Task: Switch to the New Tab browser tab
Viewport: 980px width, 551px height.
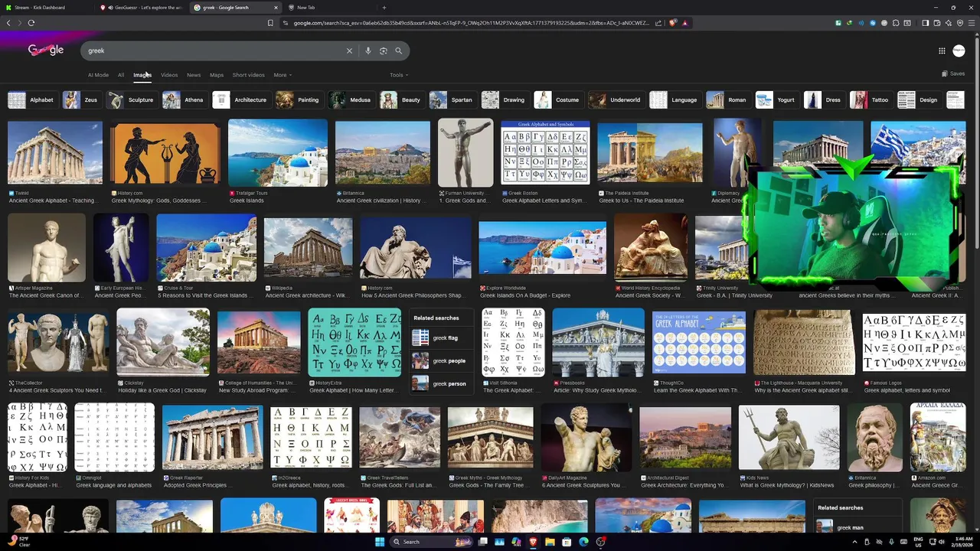Action: (329, 8)
